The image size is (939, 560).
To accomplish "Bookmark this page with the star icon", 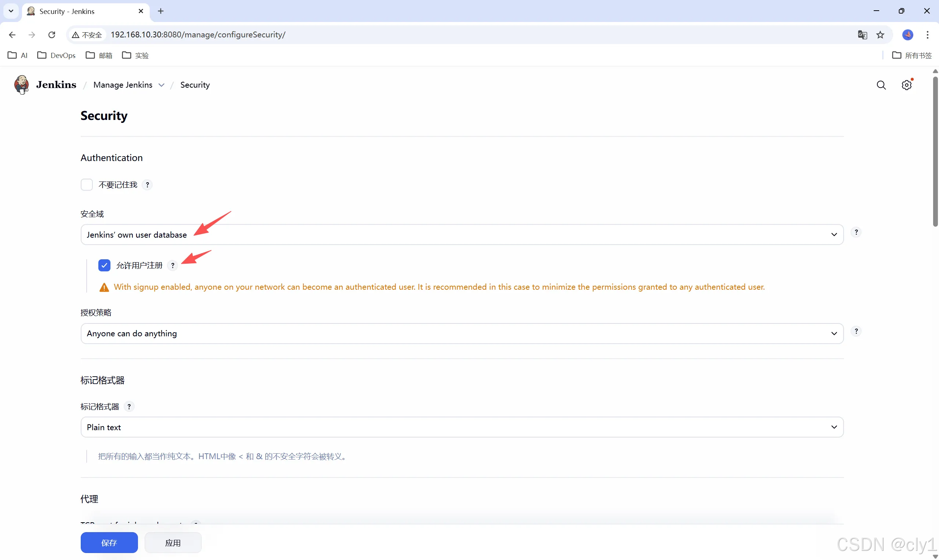I will point(880,35).
